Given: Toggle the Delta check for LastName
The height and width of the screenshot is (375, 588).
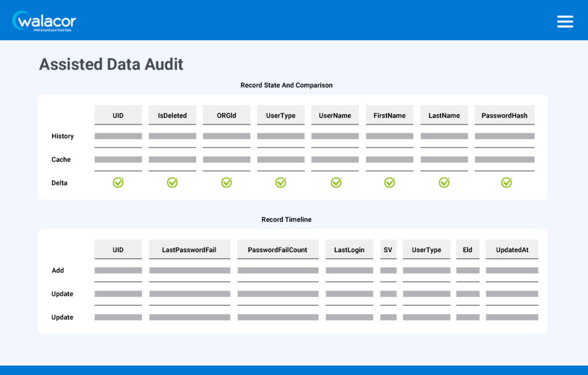Looking at the screenshot, I should click(x=444, y=183).
